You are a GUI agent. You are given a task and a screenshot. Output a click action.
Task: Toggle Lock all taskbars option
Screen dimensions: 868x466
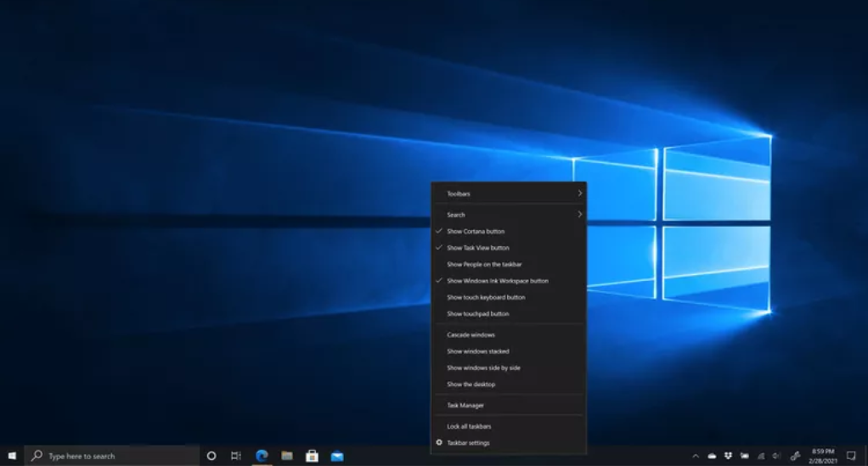(509, 426)
